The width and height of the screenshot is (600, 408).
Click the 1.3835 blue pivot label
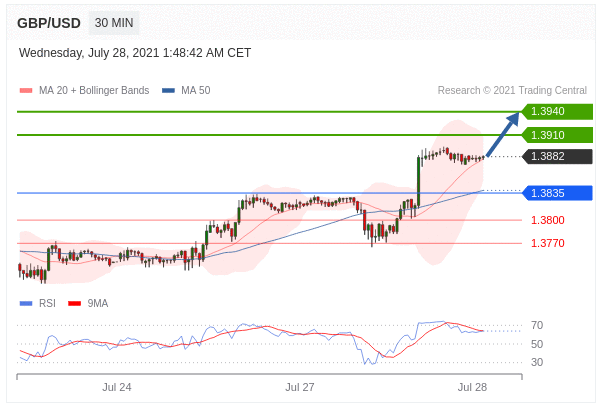coord(557,193)
